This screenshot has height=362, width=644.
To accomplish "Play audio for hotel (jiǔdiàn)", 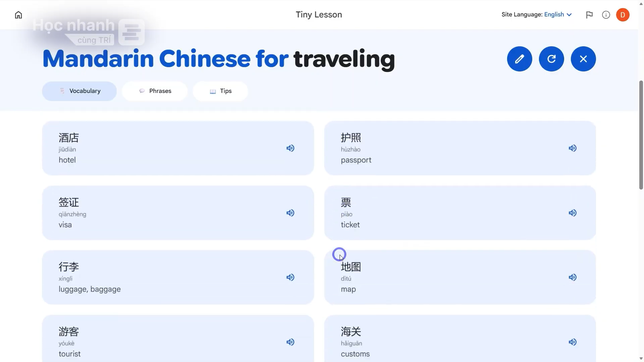I will (x=290, y=148).
